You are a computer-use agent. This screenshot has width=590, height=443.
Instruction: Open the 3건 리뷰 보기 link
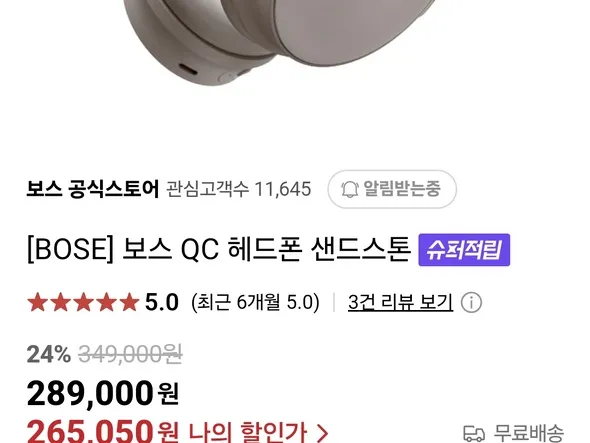(400, 302)
